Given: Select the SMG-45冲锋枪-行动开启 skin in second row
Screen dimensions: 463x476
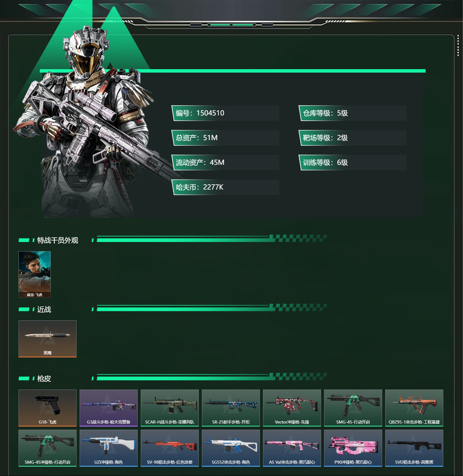Looking at the screenshot, I should click(48, 448).
